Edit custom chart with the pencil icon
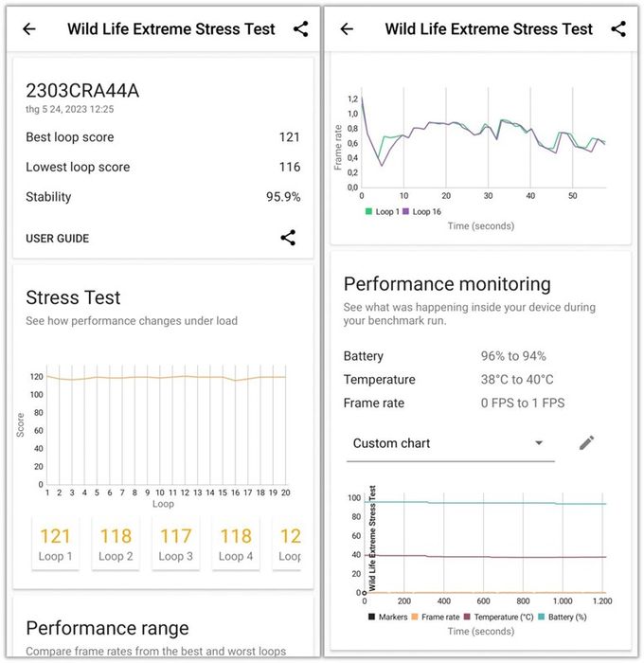This screenshot has height=663, width=644. point(586,442)
